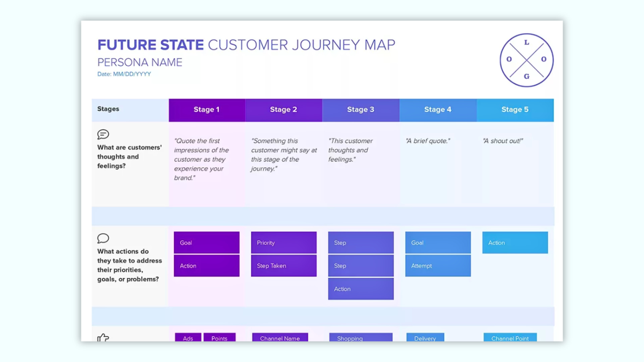Click the "A shout out!" text
This screenshot has width=644, height=362.
503,141
